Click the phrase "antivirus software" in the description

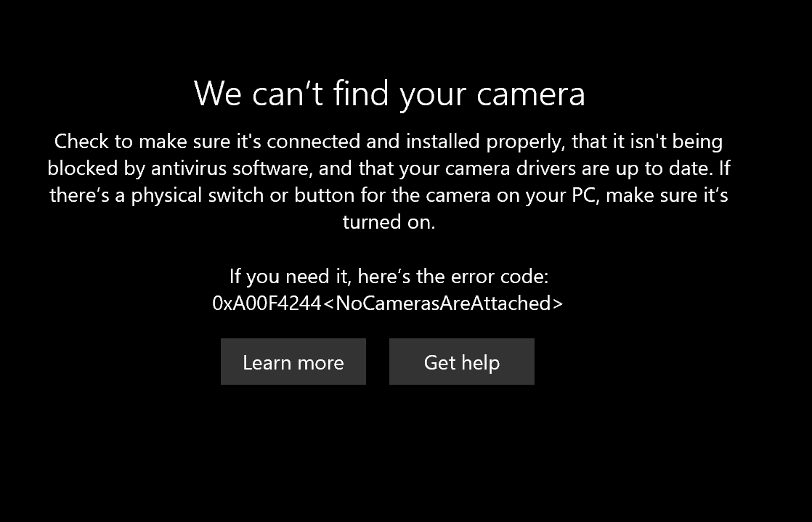click(232, 168)
